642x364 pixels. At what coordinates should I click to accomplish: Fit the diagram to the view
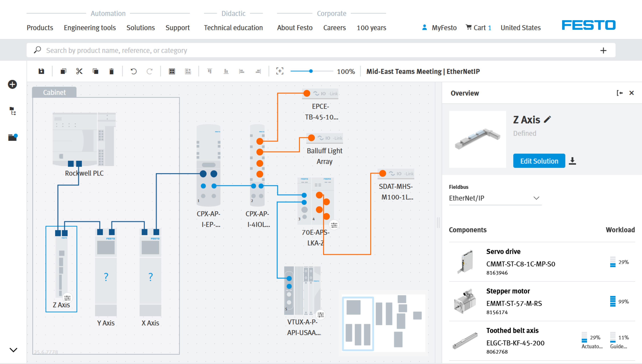click(279, 71)
